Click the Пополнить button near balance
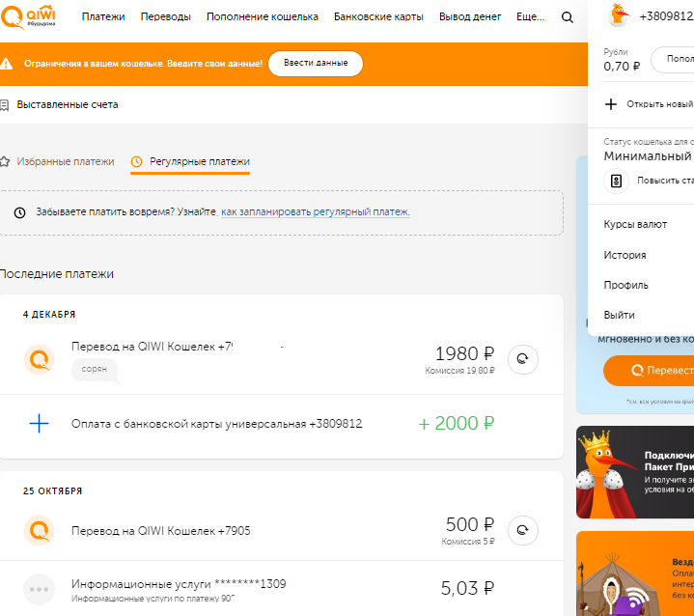 [673, 59]
